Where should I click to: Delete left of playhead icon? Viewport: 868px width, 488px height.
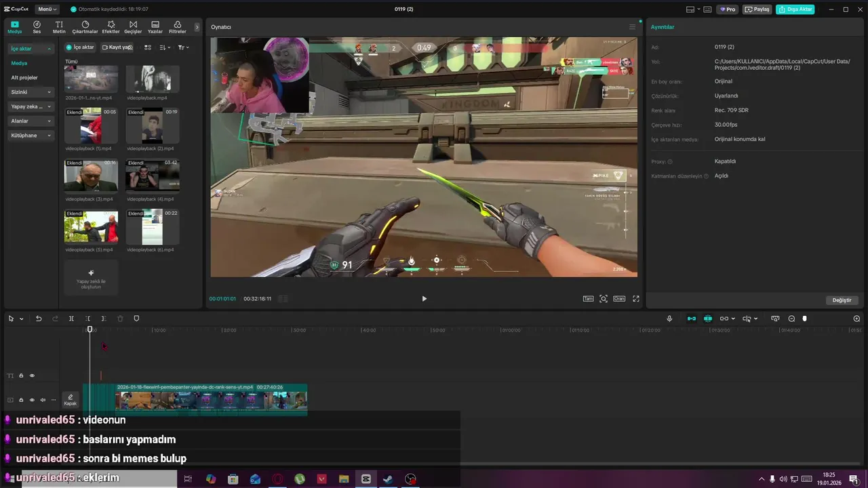[x=87, y=319]
